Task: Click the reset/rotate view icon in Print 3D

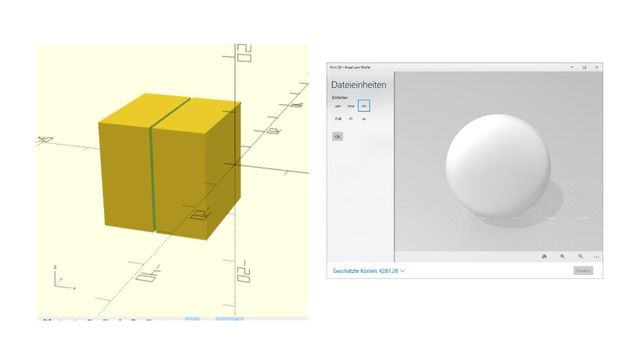Action: click(544, 257)
